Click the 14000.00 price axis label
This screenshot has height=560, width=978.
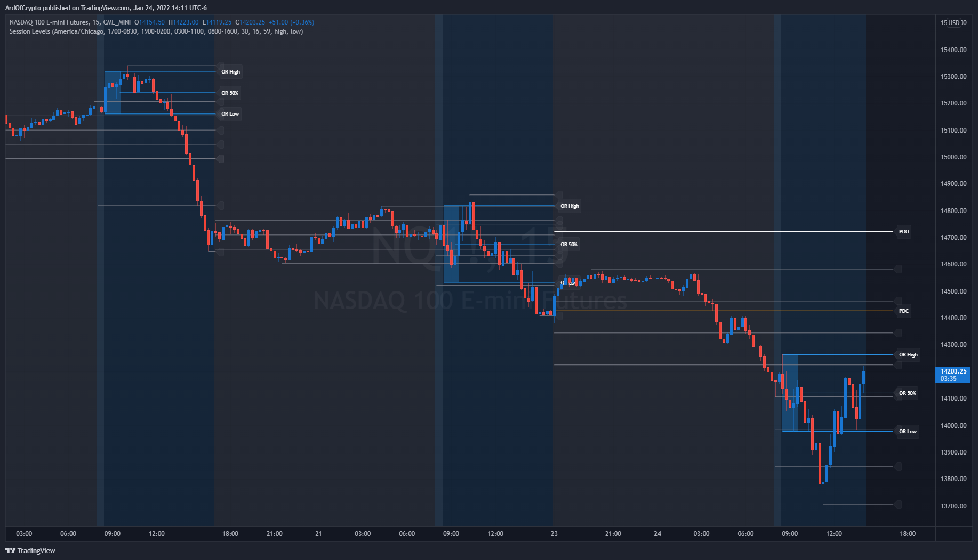click(953, 426)
